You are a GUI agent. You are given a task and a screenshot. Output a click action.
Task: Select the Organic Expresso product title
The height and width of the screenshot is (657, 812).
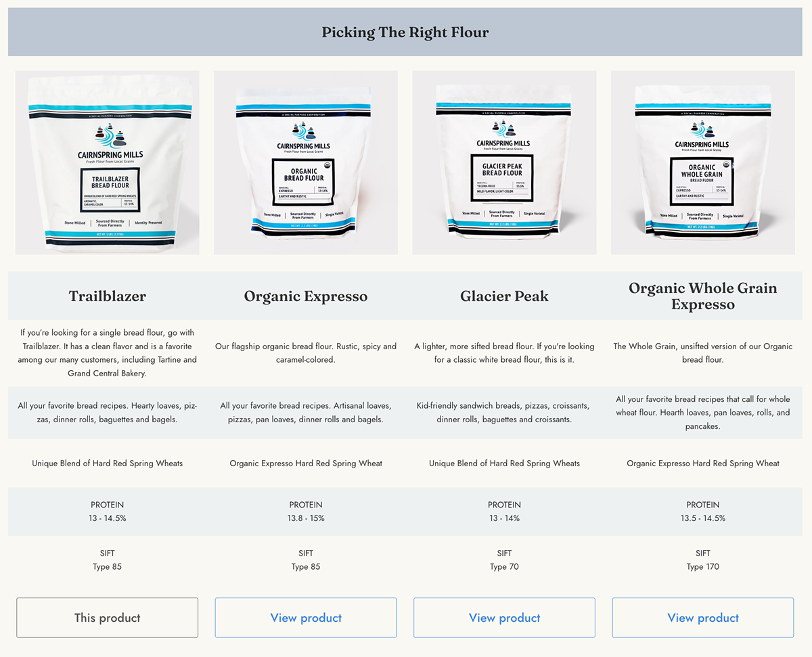[x=306, y=296]
